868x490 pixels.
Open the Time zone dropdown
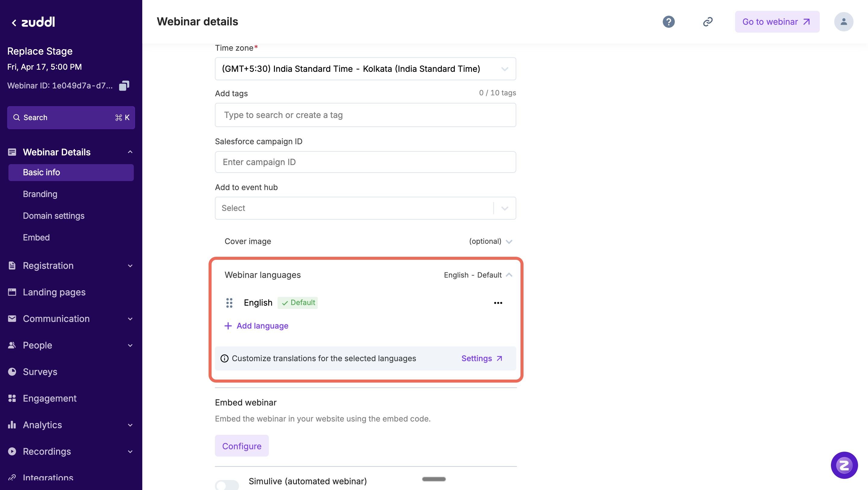(x=365, y=69)
